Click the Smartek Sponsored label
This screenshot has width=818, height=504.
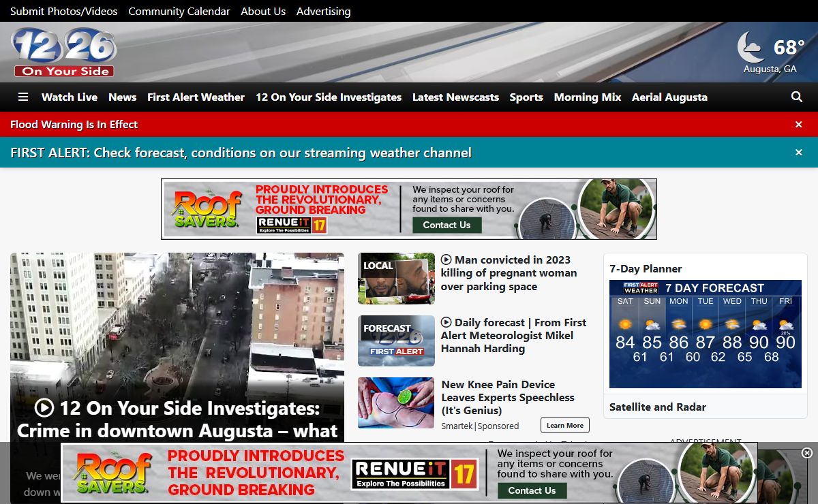(480, 426)
